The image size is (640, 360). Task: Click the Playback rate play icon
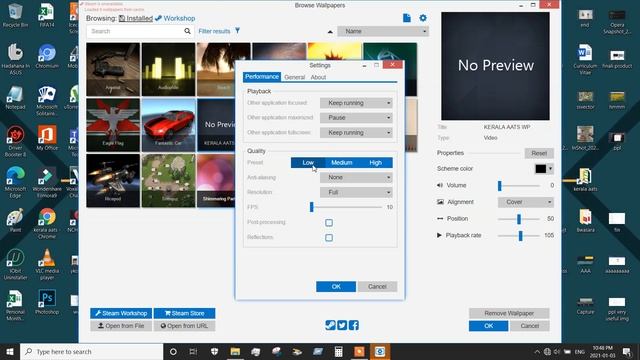439,235
